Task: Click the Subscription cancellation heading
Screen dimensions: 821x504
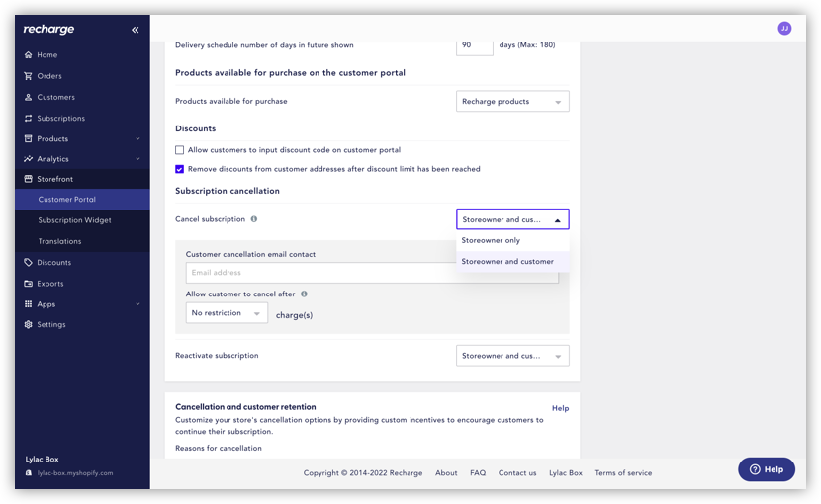Action: [x=228, y=191]
